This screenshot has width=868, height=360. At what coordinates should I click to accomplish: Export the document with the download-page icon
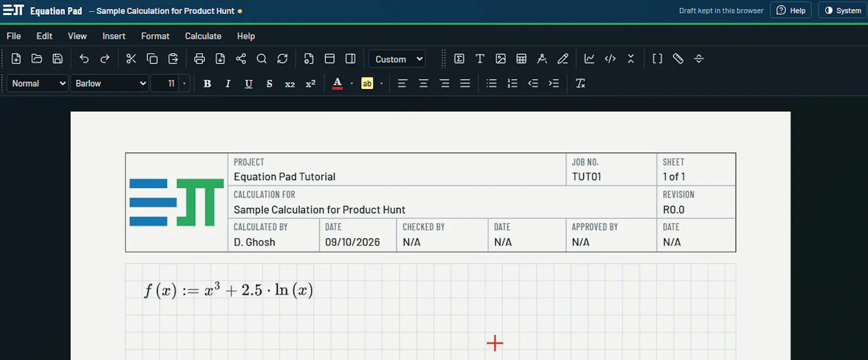tap(220, 59)
